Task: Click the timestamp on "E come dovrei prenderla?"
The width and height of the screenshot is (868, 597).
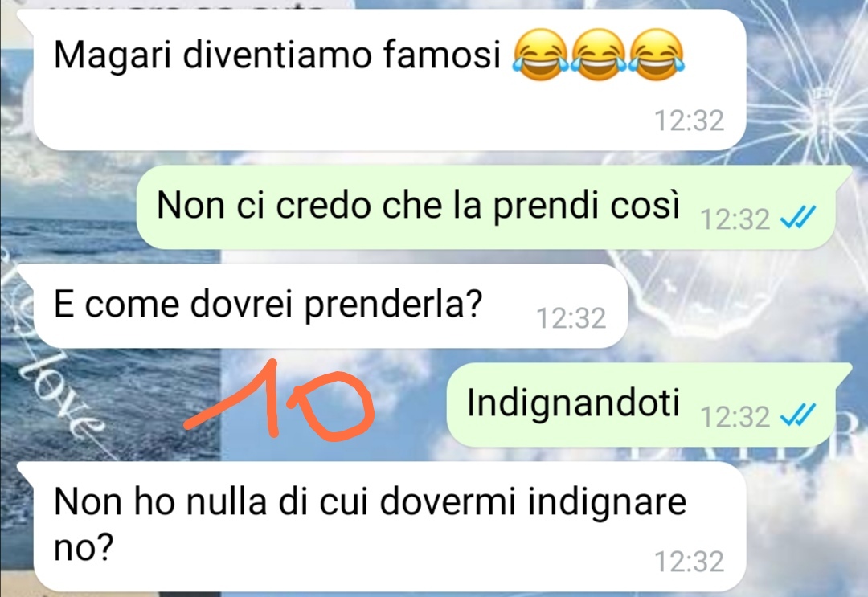Action: click(x=571, y=318)
